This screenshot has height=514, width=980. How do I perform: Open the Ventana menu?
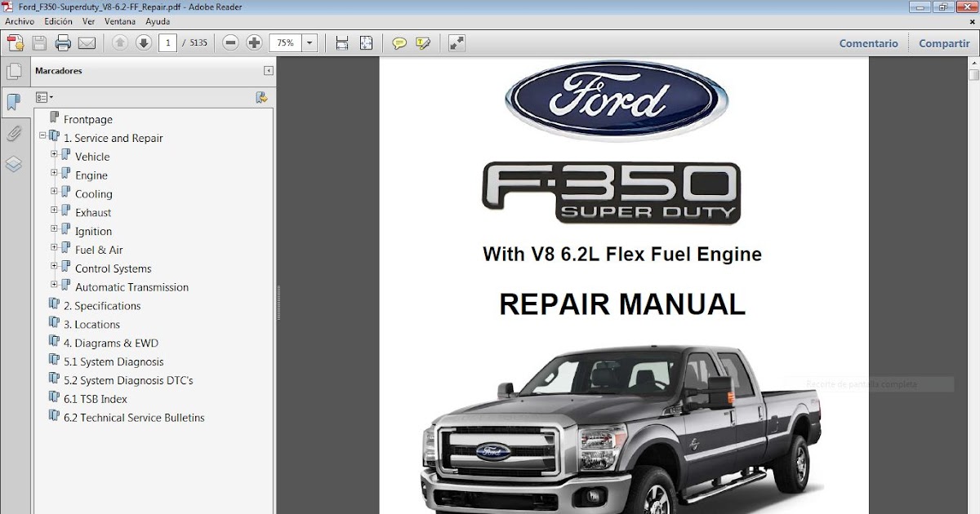tap(120, 21)
